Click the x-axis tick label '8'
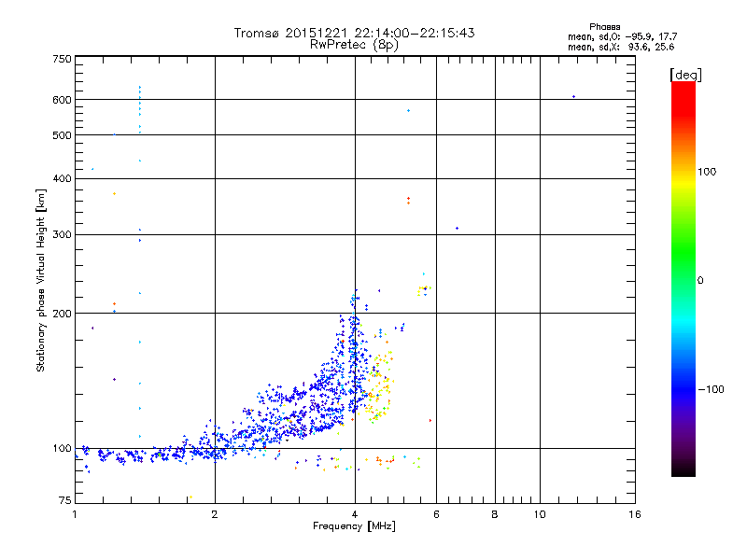Image resolution: width=747 pixels, height=560 pixels. (495, 514)
